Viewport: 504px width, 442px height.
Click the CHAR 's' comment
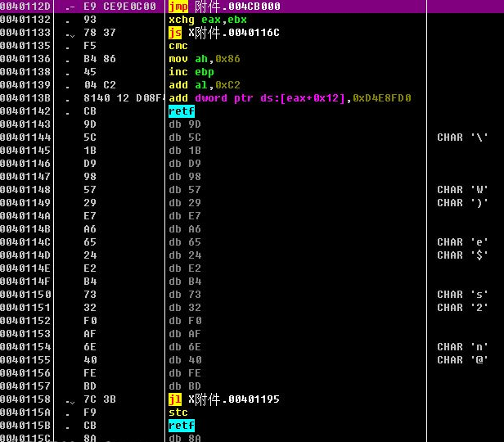point(462,295)
